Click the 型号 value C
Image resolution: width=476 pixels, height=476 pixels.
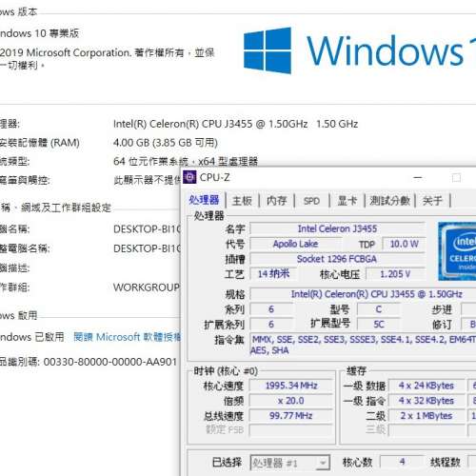379,309
